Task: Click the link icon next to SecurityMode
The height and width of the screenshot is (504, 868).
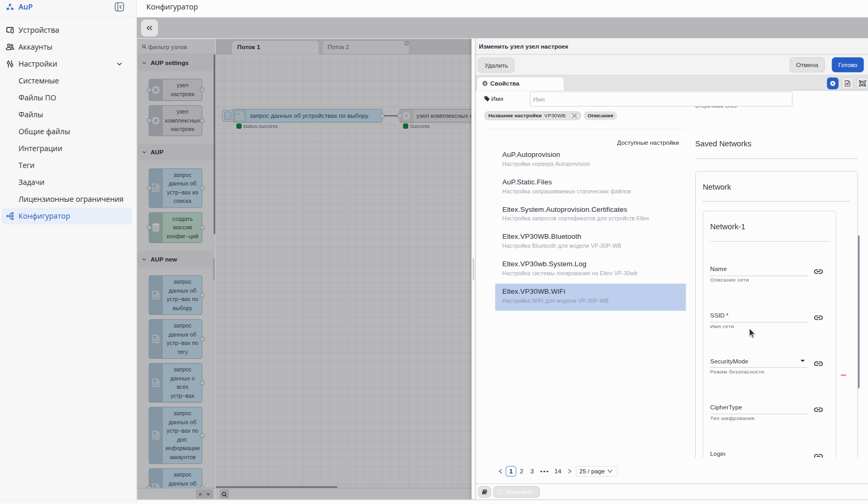Action: tap(818, 363)
